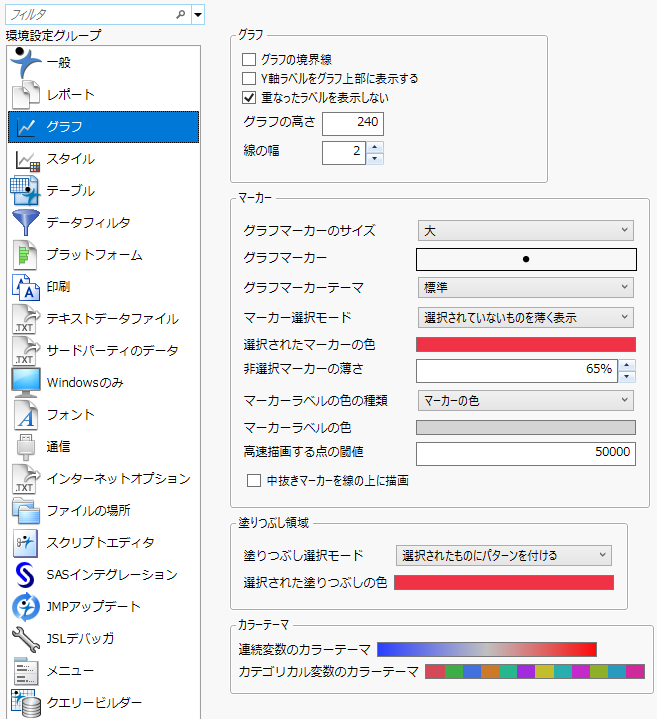This screenshot has width=657, height=719.
Task: Select the 印刷 icon
Action: [26, 287]
